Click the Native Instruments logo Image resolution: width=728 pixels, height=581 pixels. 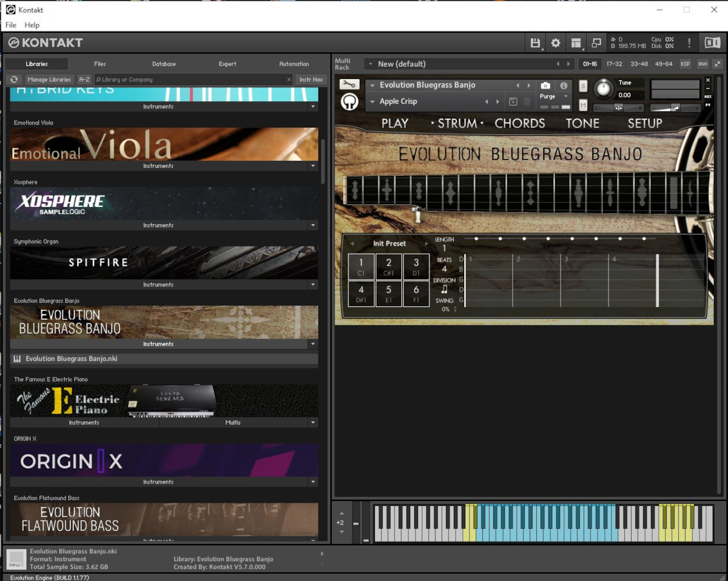point(712,43)
